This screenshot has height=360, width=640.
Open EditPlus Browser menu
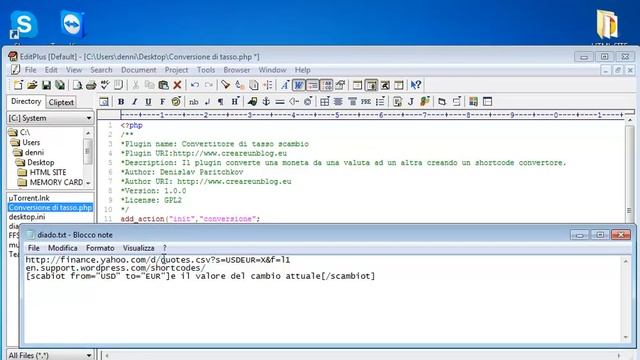[237, 70]
